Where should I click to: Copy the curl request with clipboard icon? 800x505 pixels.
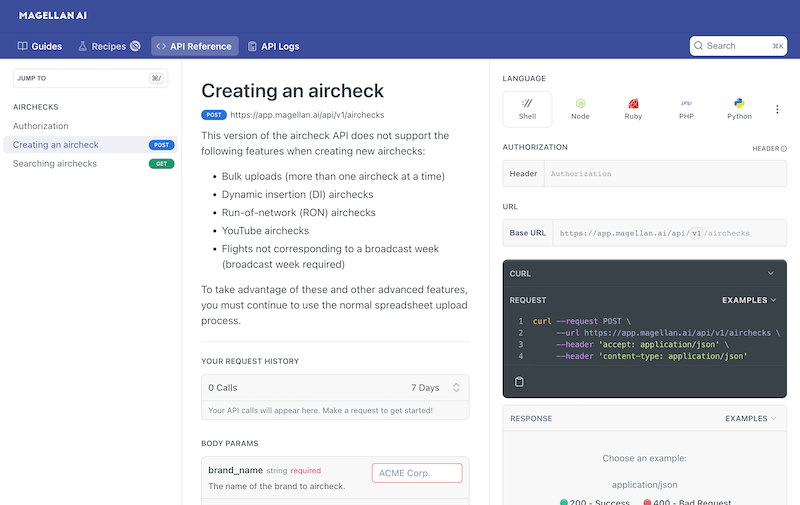[519, 382]
